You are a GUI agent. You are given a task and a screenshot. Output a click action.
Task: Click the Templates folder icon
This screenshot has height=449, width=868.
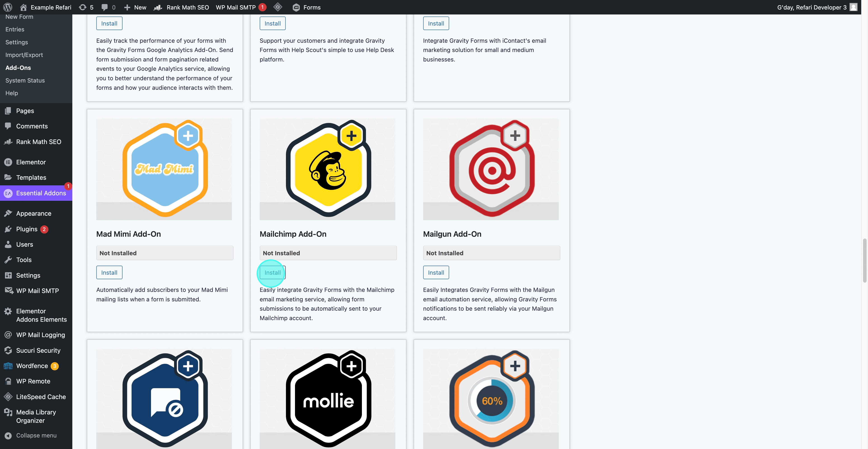(8, 177)
